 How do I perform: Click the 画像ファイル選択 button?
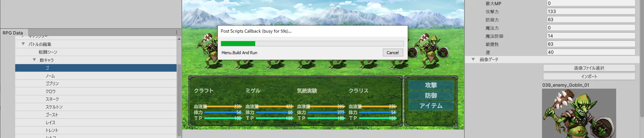pyautogui.click(x=589, y=68)
